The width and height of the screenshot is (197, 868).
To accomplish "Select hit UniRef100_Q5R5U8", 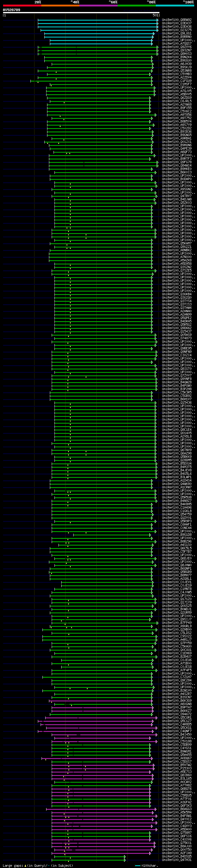I will pyautogui.click(x=177, y=497).
